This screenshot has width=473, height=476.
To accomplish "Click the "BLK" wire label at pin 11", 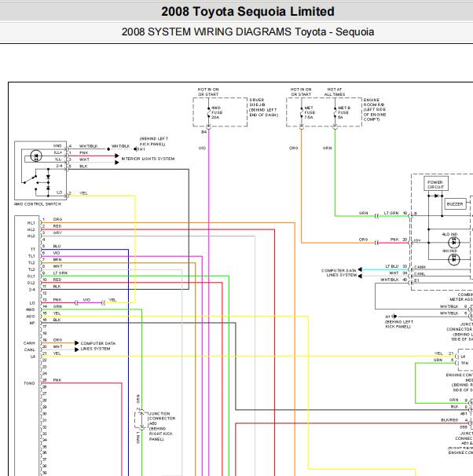I will coord(57,286).
